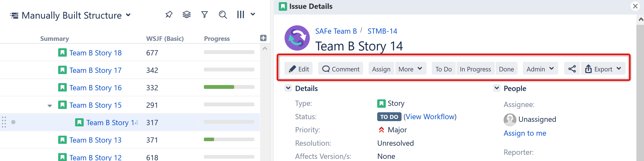Click the SAFe Team B project avatar
Screen dimensions: 644x161
coord(297,38)
